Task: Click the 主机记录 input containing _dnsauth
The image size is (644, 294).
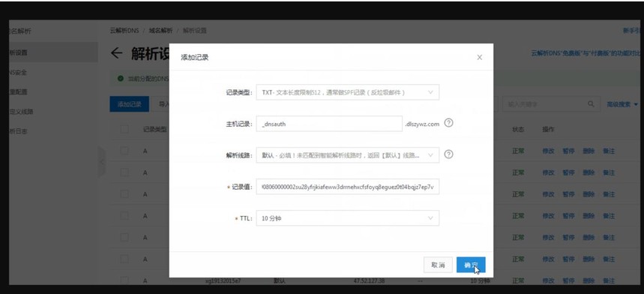Action: (329, 124)
